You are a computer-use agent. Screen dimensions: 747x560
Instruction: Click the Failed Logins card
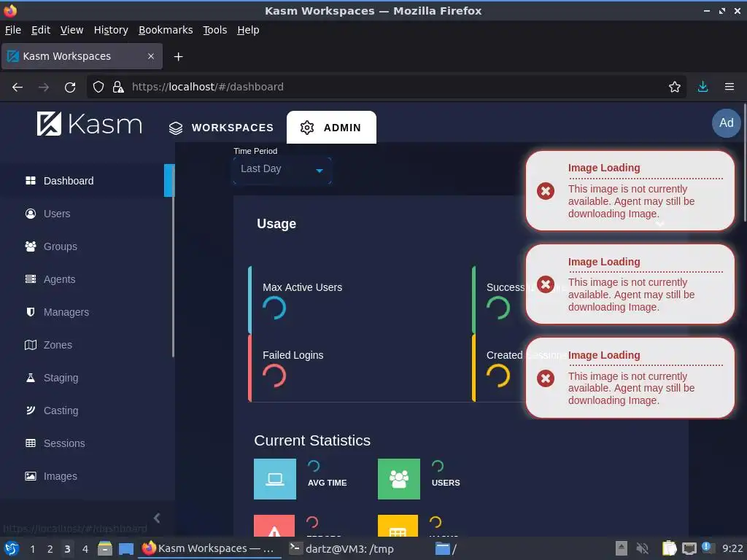point(360,368)
